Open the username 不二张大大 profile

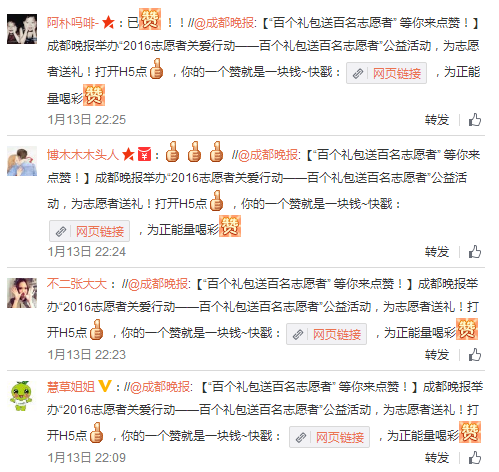pos(77,284)
